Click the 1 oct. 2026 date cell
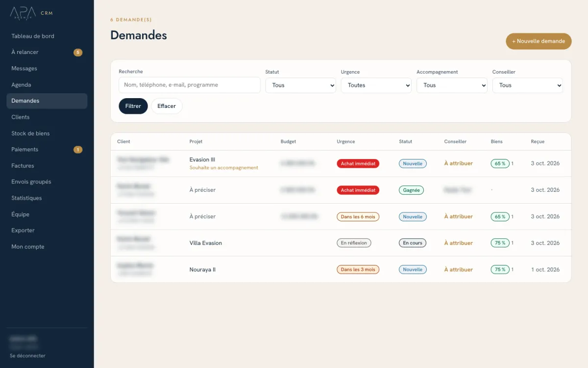 click(545, 269)
